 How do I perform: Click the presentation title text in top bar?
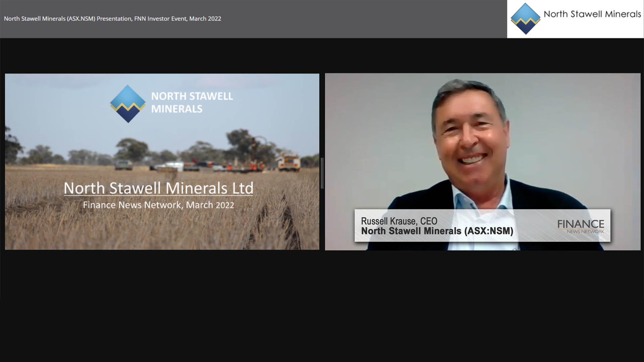coord(112,19)
